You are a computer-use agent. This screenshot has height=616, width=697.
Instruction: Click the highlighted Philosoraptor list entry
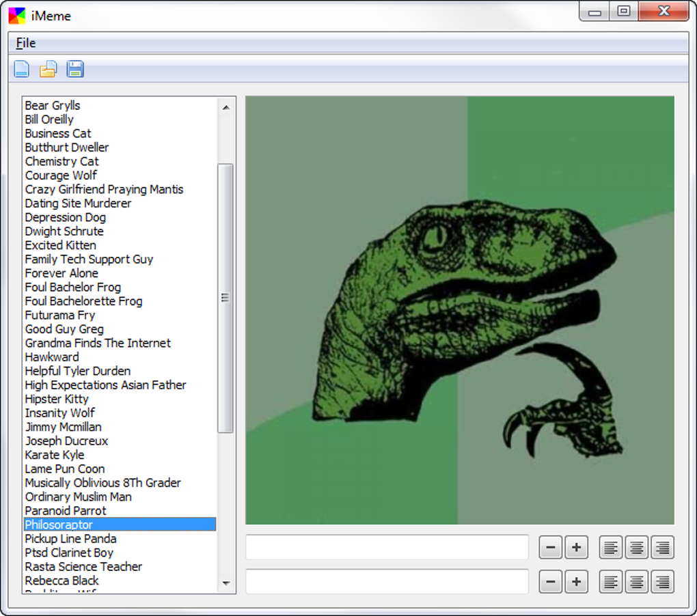click(120, 525)
